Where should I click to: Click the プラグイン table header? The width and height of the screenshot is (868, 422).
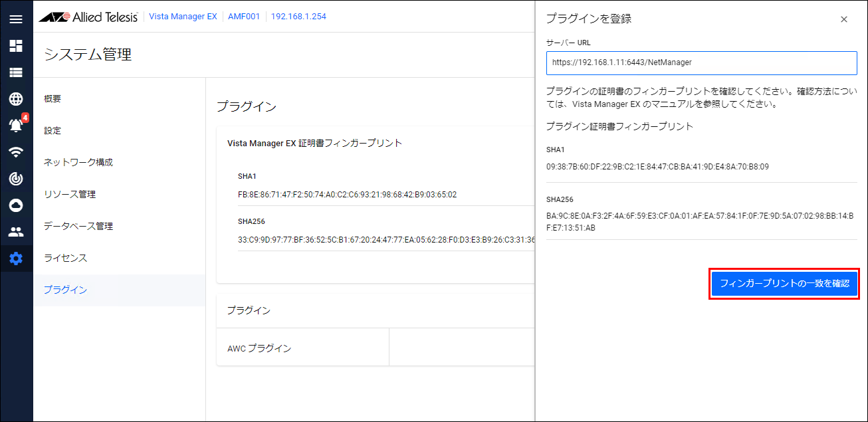click(x=249, y=310)
